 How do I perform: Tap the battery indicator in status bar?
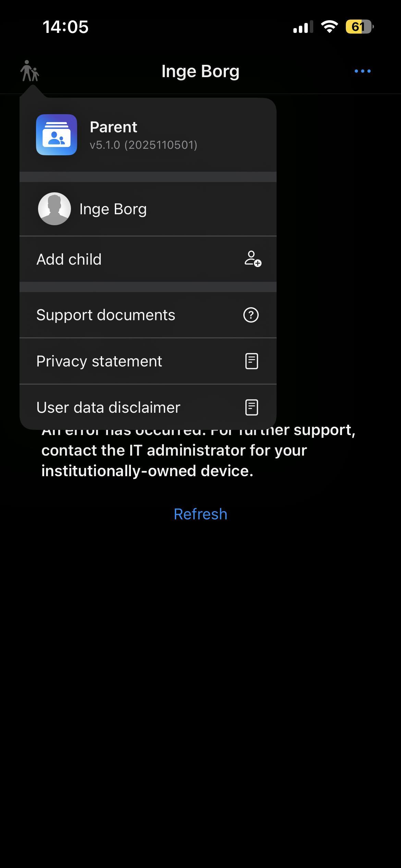pos(359,27)
